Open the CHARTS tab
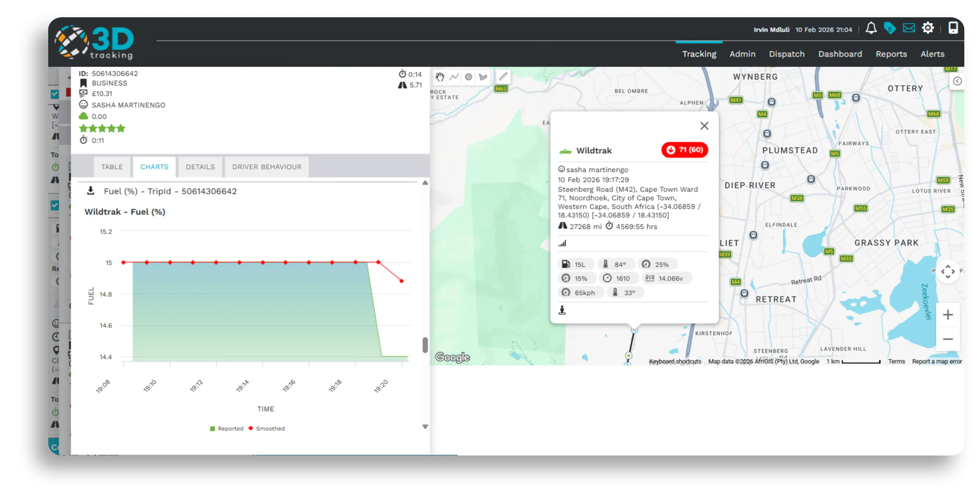The height and width of the screenshot is (501, 980). 154,167
